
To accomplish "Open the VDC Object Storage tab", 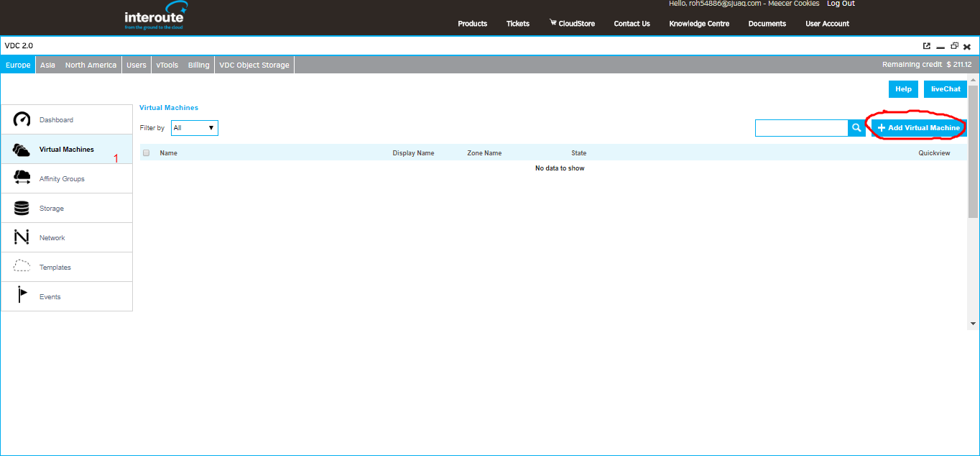I will tap(254, 65).
